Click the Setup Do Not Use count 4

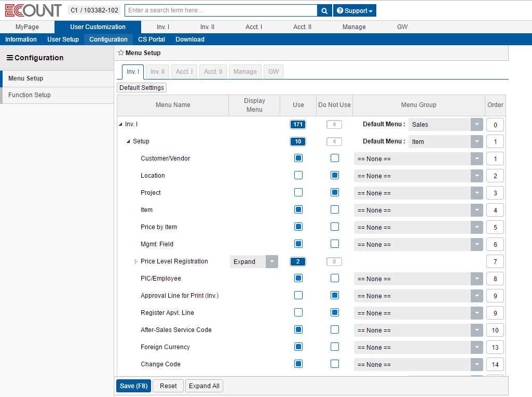[x=334, y=141]
